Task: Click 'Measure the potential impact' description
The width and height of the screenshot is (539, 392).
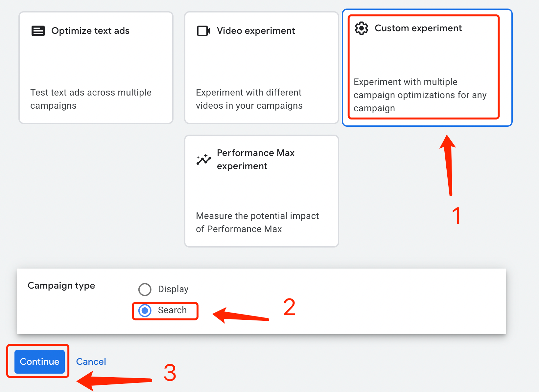Action: (x=257, y=222)
